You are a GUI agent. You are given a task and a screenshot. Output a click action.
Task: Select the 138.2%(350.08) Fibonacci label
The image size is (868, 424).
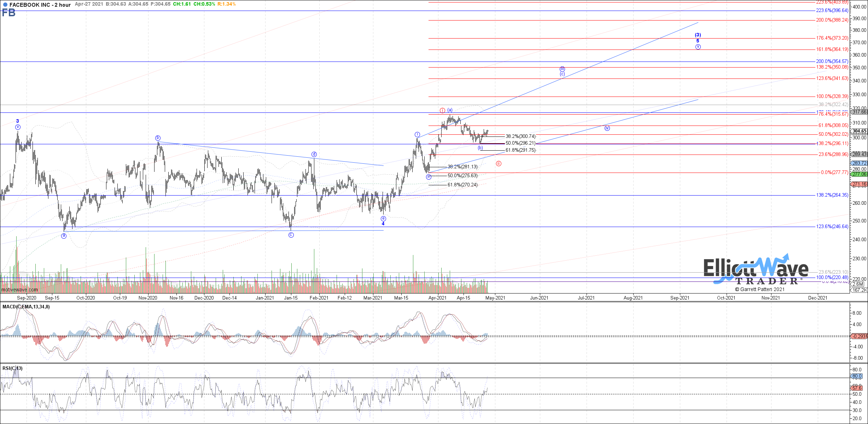pos(832,67)
